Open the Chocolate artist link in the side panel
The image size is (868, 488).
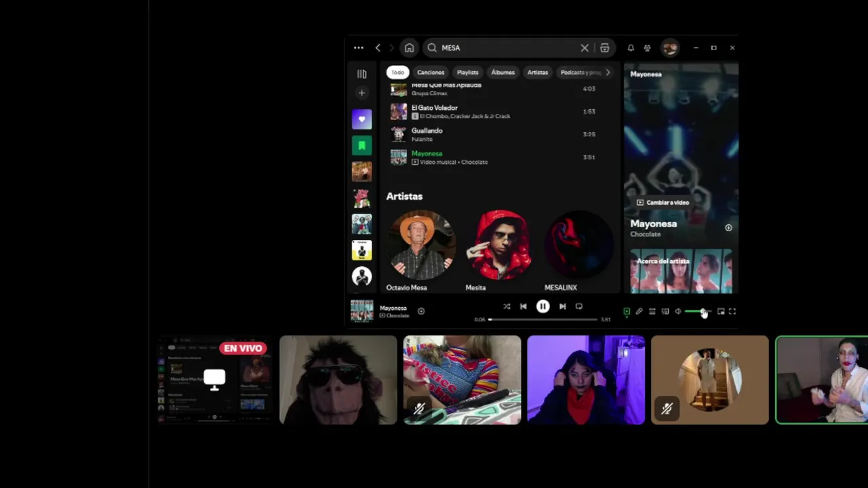point(645,235)
